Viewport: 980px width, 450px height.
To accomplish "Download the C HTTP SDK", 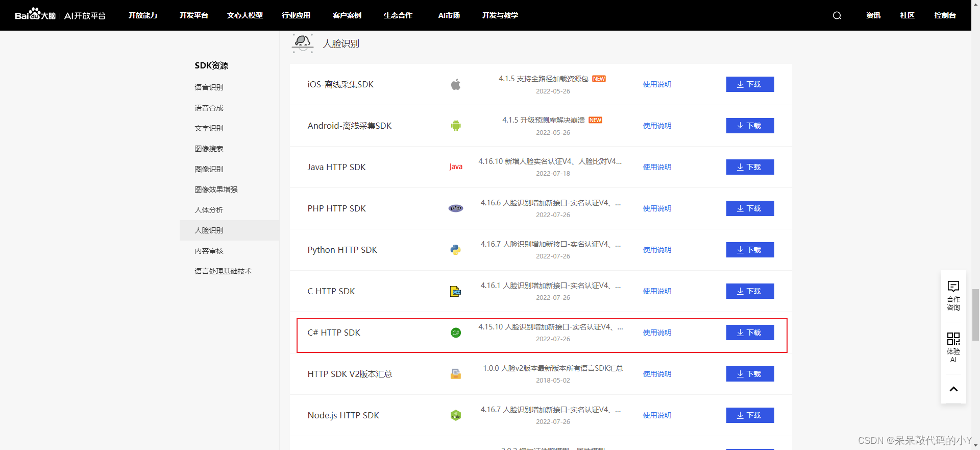I will tap(750, 291).
